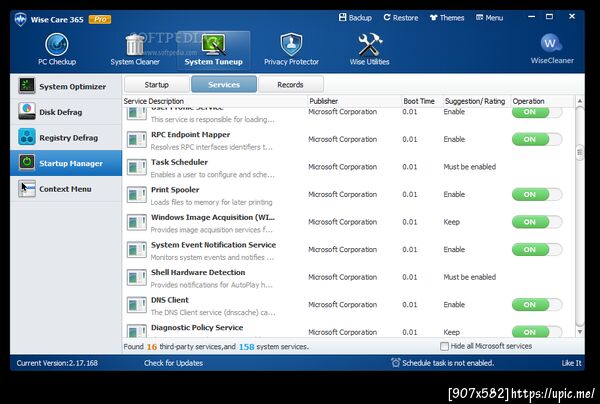
Task: Toggle the Diagnostic Policy Service switch
Action: click(x=537, y=331)
